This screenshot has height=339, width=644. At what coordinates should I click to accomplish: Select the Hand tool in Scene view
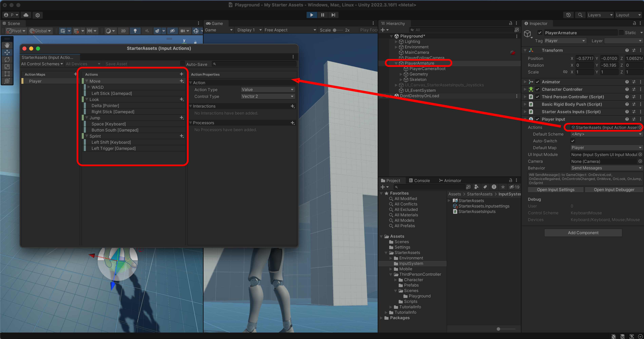7,45
